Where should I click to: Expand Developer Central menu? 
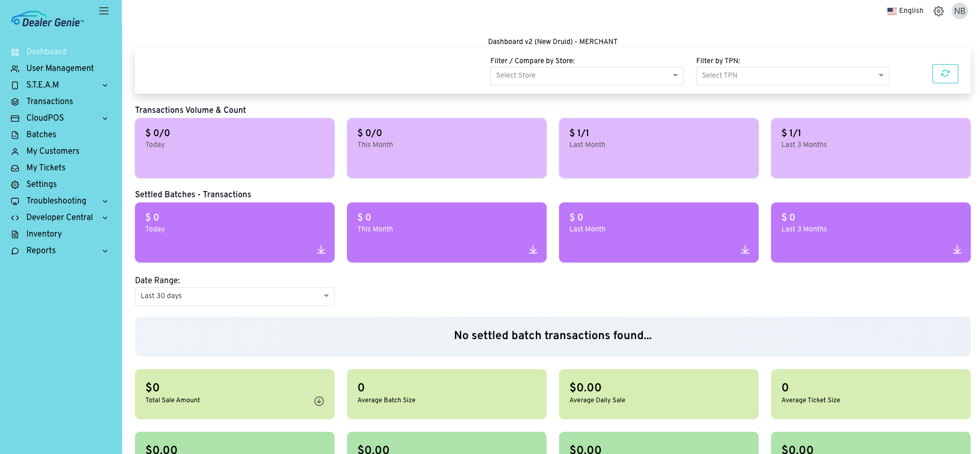click(x=61, y=217)
